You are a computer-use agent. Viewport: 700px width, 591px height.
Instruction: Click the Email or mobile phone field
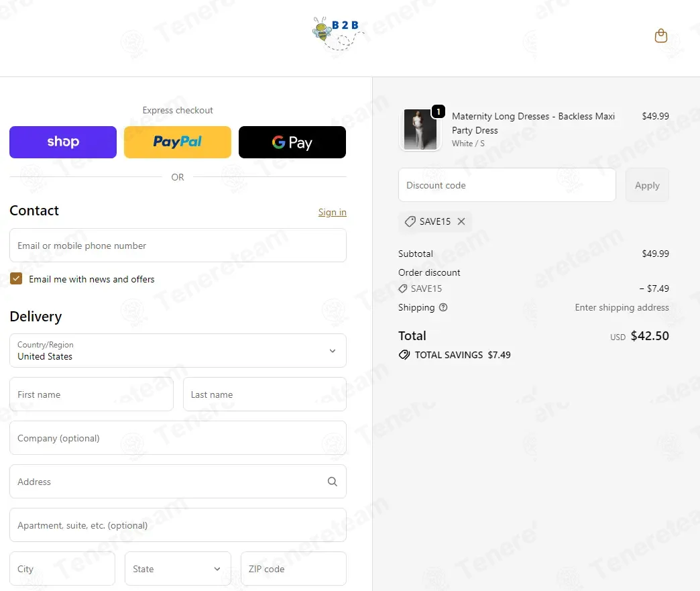[178, 246]
